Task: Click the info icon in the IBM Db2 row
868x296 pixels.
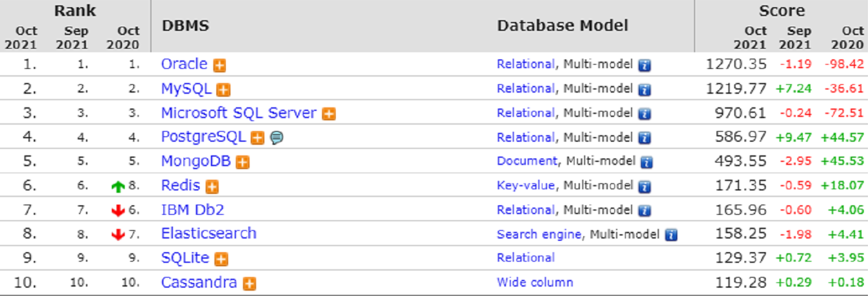Action: click(x=645, y=211)
